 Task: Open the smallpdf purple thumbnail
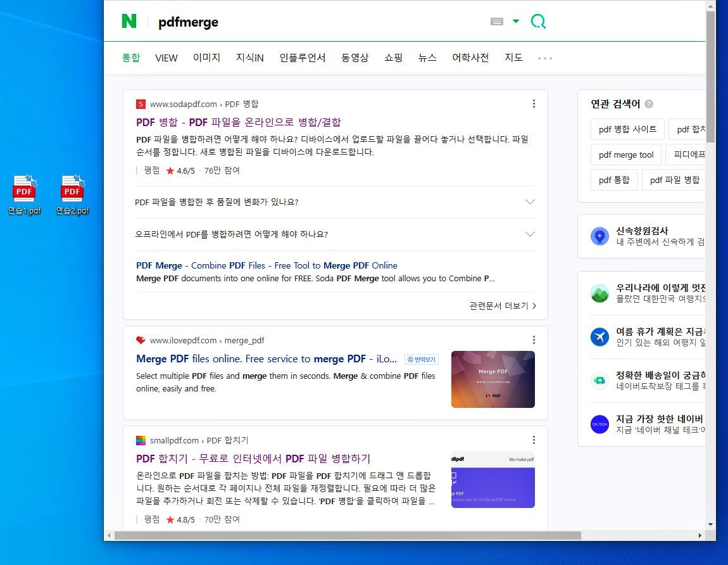coord(493,479)
